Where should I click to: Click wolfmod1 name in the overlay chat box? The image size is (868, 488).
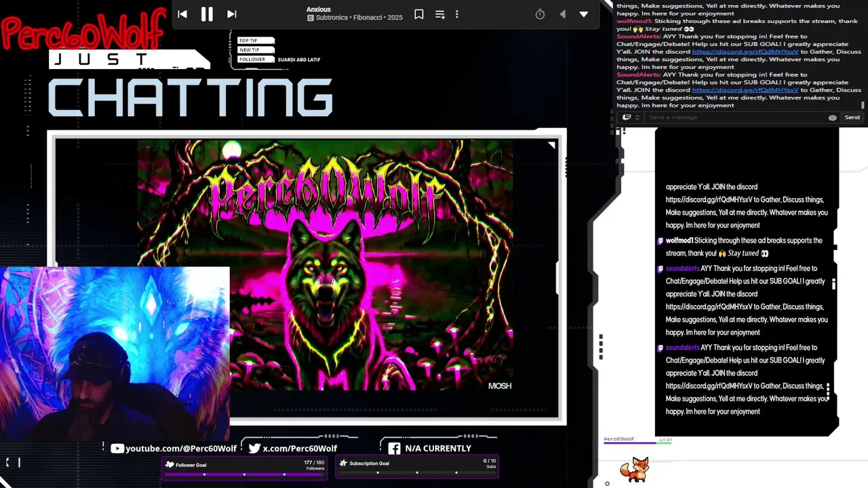(679, 241)
